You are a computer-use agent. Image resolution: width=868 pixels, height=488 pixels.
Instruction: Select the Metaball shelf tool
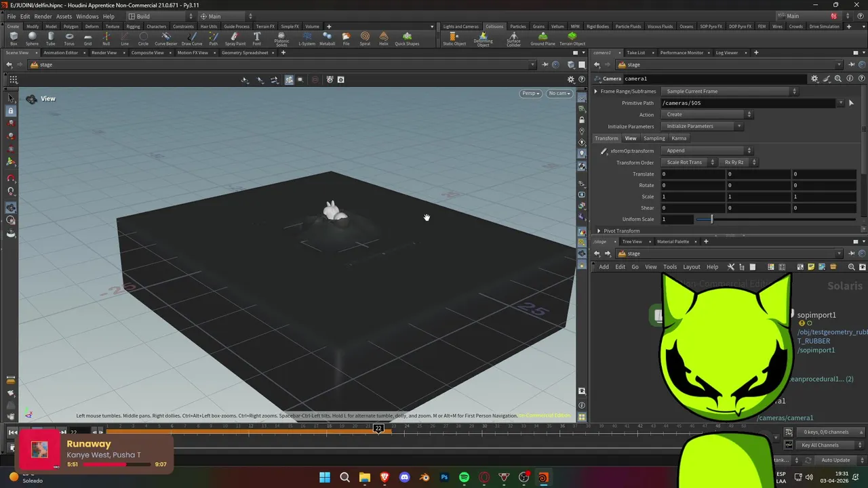[x=327, y=39]
